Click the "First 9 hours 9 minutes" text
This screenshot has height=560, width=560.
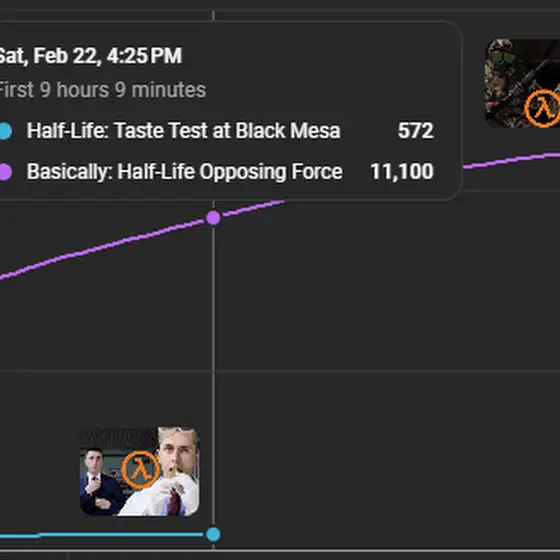coord(102,90)
